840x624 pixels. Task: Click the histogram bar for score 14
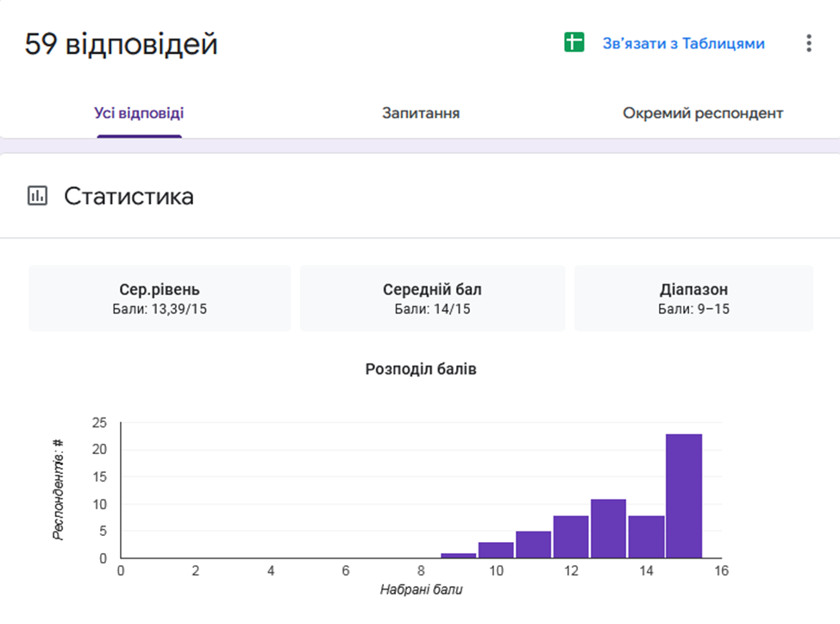(x=646, y=537)
